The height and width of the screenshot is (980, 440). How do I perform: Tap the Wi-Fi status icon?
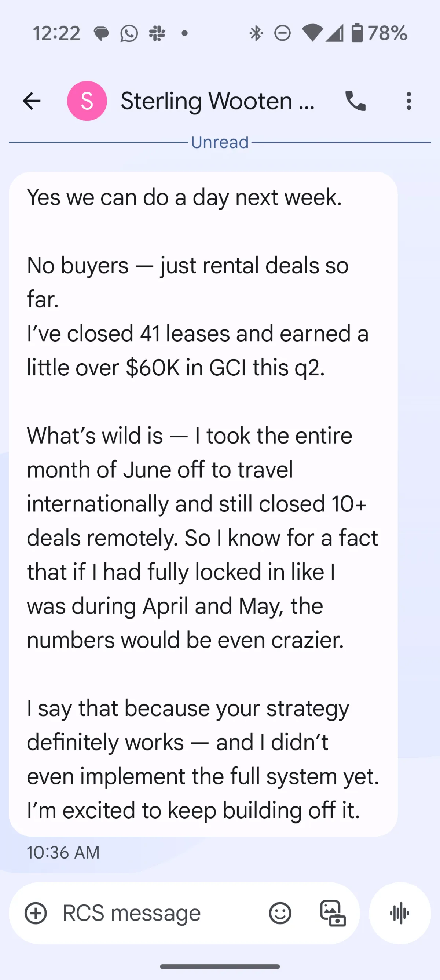(x=312, y=33)
